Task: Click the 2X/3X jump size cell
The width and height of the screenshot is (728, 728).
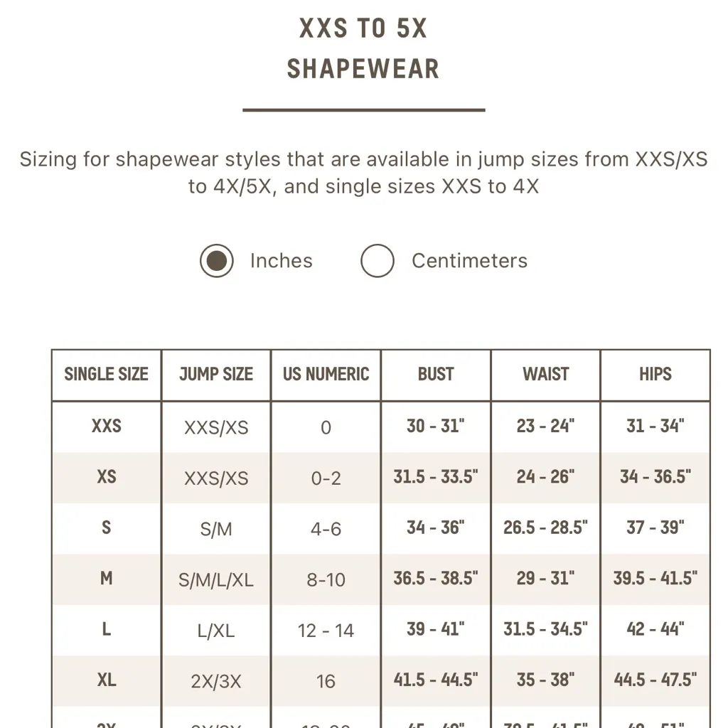Action: point(215,680)
